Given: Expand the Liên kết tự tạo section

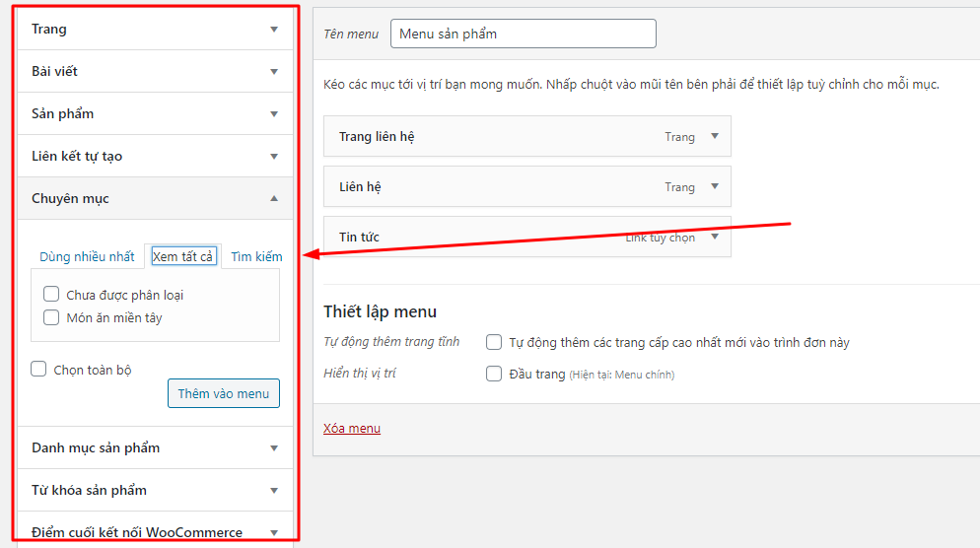Looking at the screenshot, I should [274, 157].
